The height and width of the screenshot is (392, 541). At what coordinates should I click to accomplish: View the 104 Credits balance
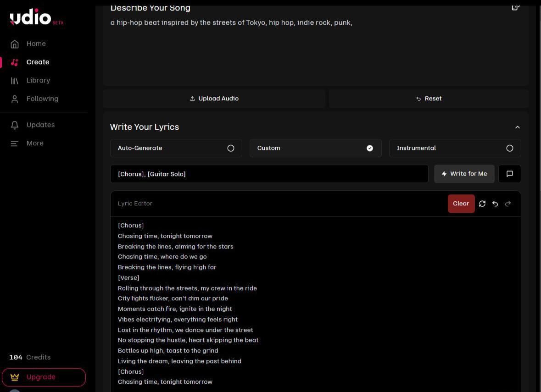[x=30, y=358]
